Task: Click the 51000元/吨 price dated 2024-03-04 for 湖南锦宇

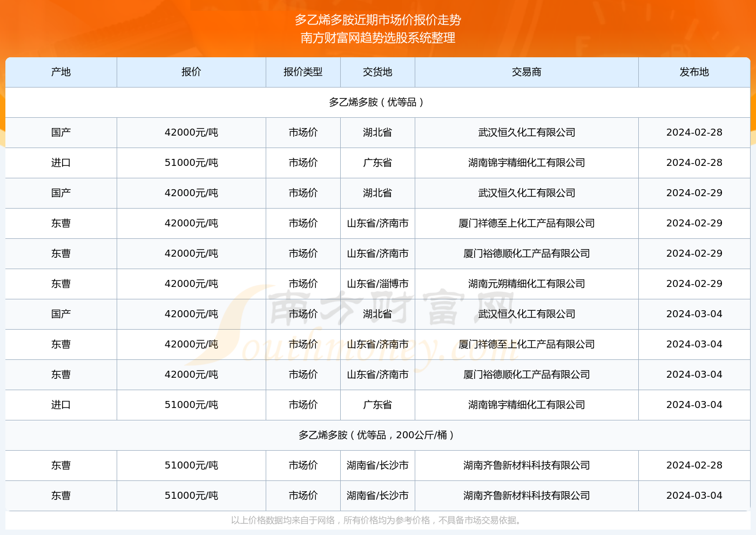Action: [x=191, y=405]
